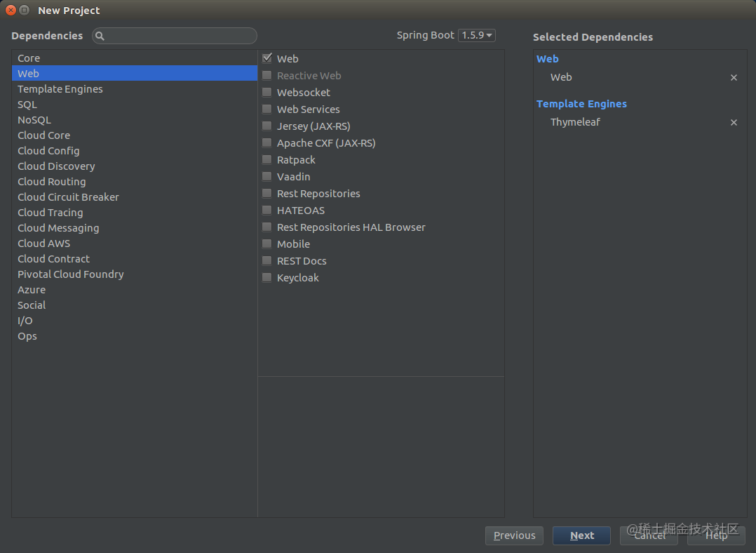Screen dimensions: 756x553
Task: Open the Spring Boot version dropdown
Action: 476,34
